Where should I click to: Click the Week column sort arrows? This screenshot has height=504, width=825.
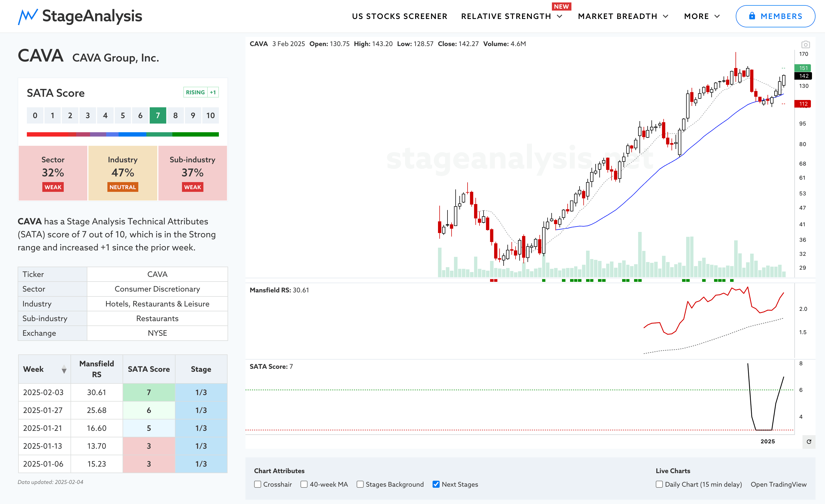(x=64, y=370)
